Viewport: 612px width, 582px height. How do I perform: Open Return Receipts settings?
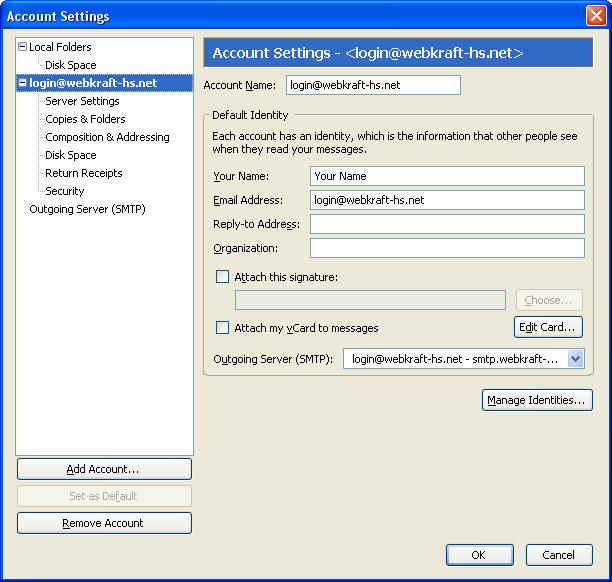(x=84, y=173)
